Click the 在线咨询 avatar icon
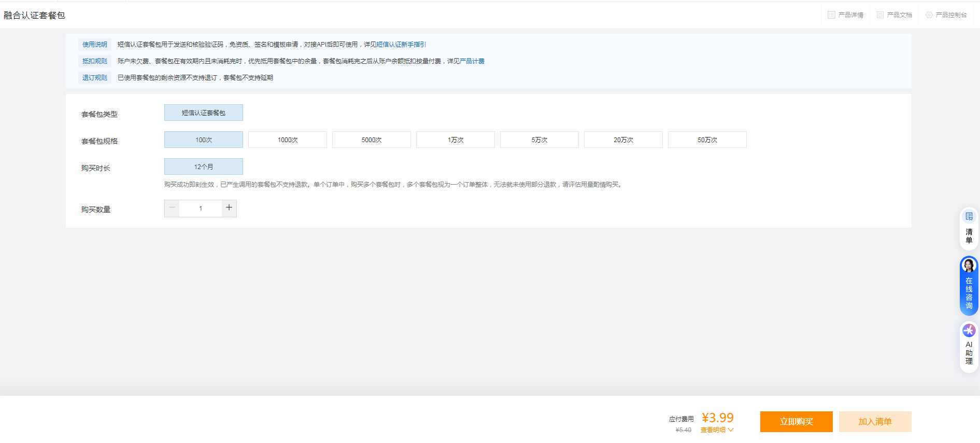Viewport: 980px width, 443px height. coord(969,266)
